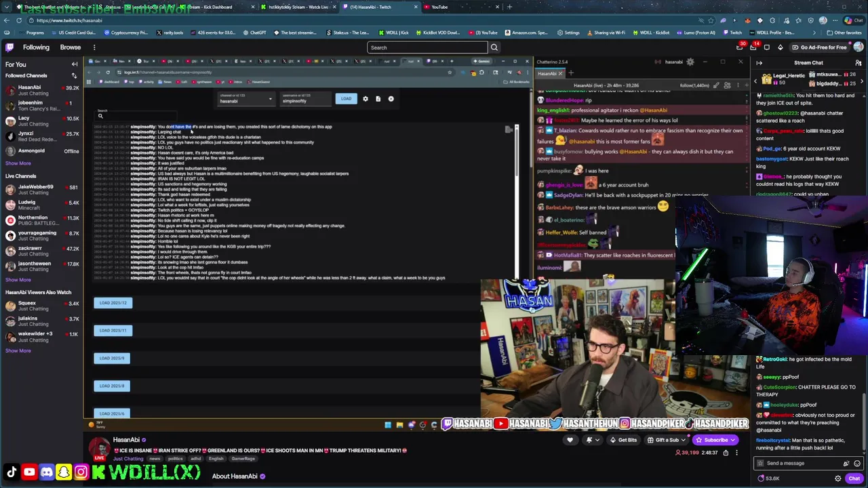
Task: Open Chatterino settings gear icon
Action: coord(690,62)
